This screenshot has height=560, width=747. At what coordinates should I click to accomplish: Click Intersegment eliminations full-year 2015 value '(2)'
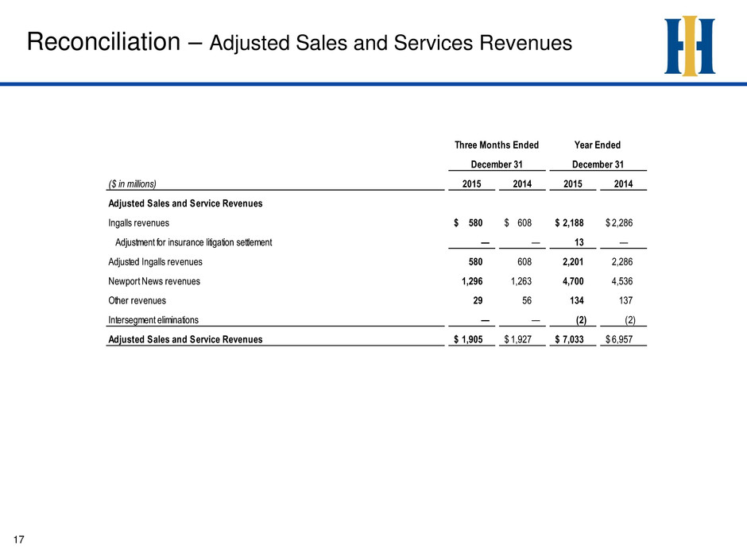click(x=581, y=320)
